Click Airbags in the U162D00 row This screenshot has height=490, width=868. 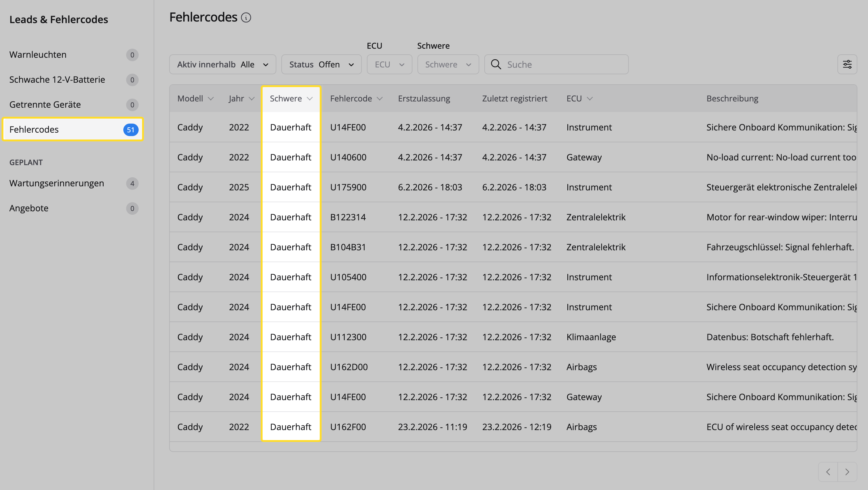click(581, 367)
